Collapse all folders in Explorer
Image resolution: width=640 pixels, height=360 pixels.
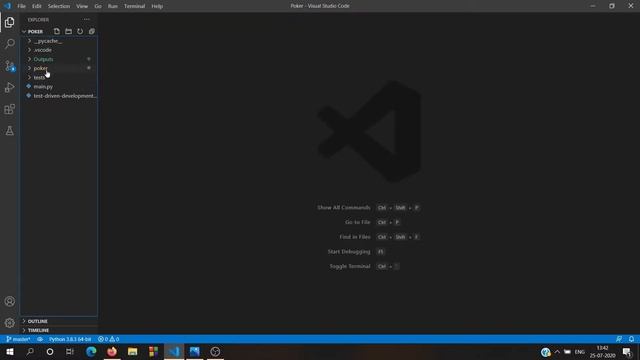point(91,31)
